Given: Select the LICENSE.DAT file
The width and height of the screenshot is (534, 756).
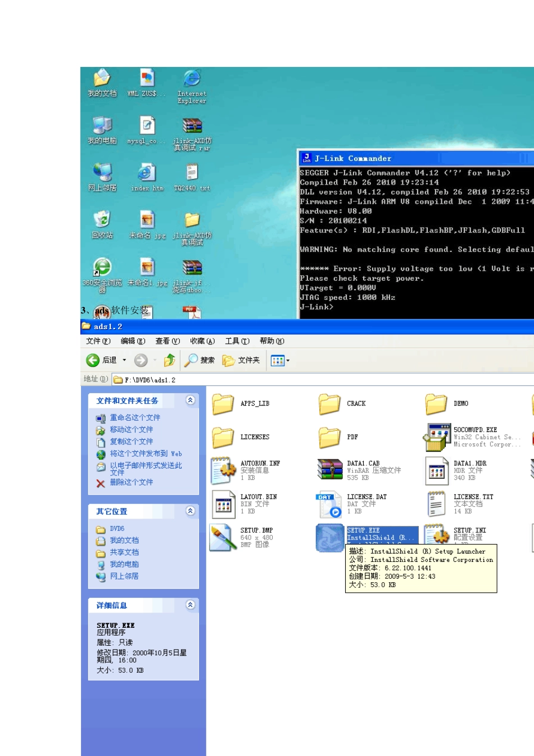Looking at the screenshot, I should tap(352, 504).
